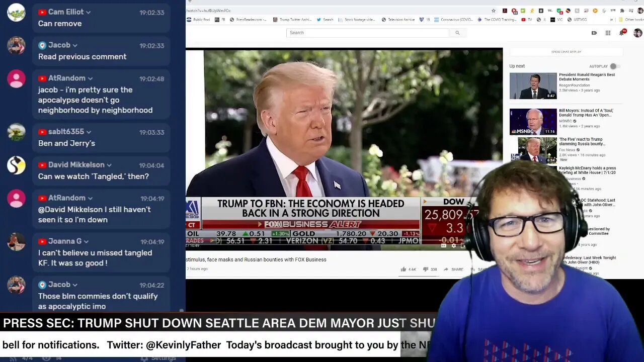Open the Bill Moyers MSNBC video thumbnail

[x=533, y=122]
